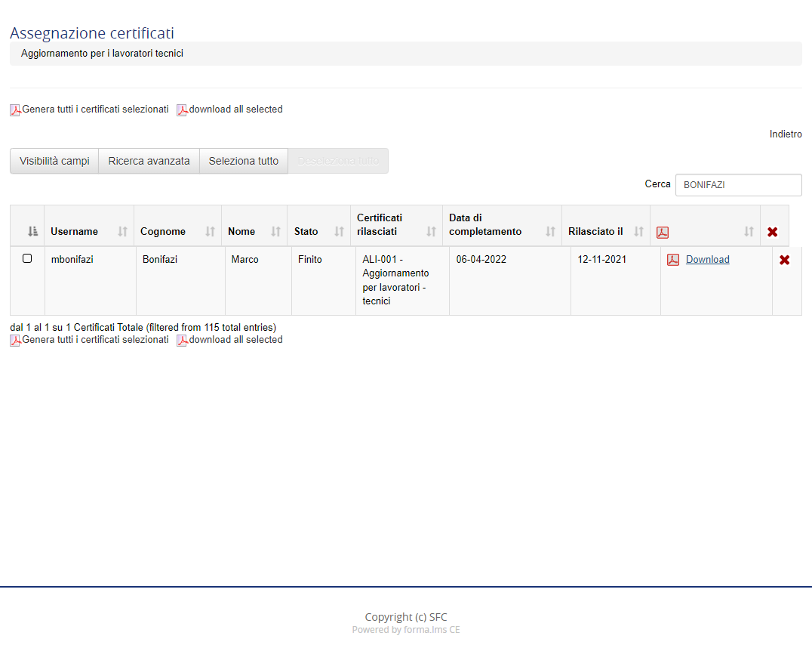This screenshot has height=651, width=812.
Task: Click PDF icon beside top 'download all selected'
Action: [182, 110]
